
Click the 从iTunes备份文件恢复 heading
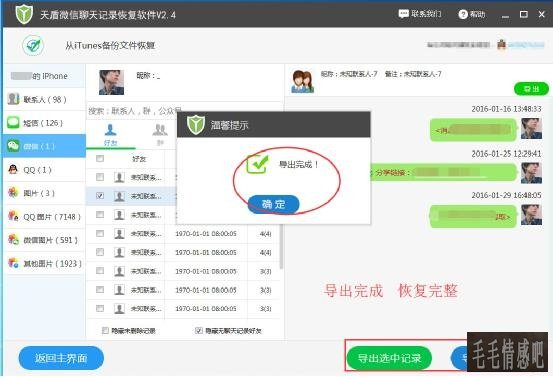(110, 45)
